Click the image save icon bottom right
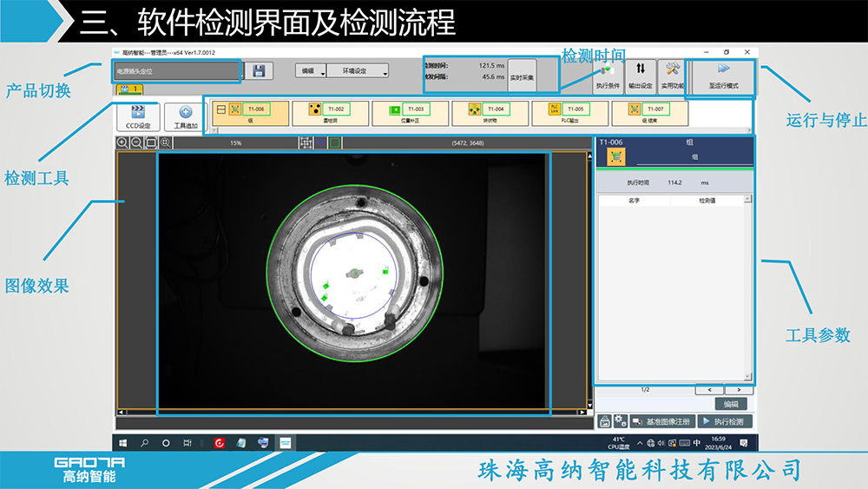The image size is (868, 489). [x=604, y=421]
